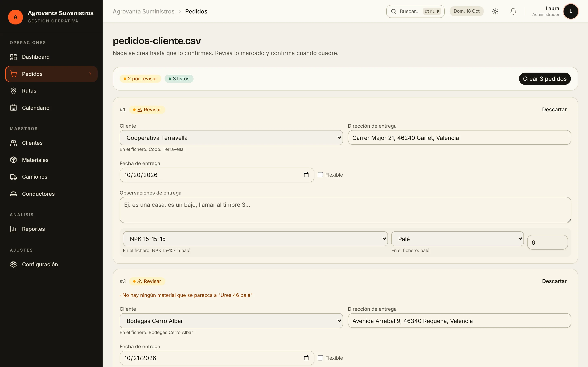This screenshot has width=588, height=367.
Task: Click the Configuración gear icon
Action: [13, 264]
